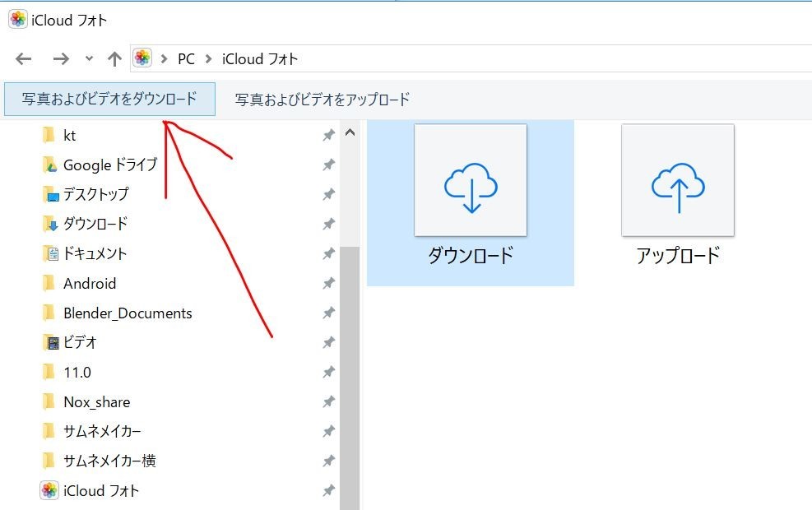
Task: Click the 11.0 folder icon
Action: [x=49, y=372]
